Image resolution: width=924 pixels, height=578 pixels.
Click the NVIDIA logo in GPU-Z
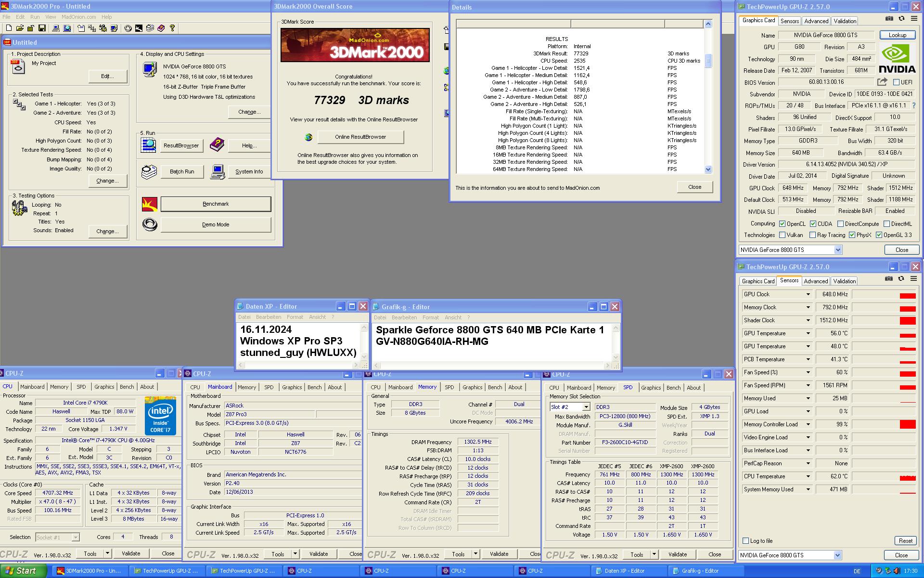tap(897, 59)
